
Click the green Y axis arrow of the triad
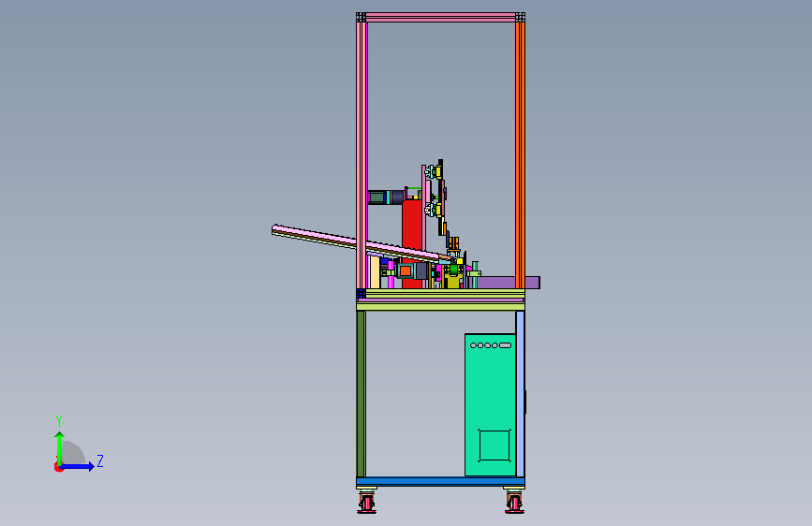click(60, 447)
